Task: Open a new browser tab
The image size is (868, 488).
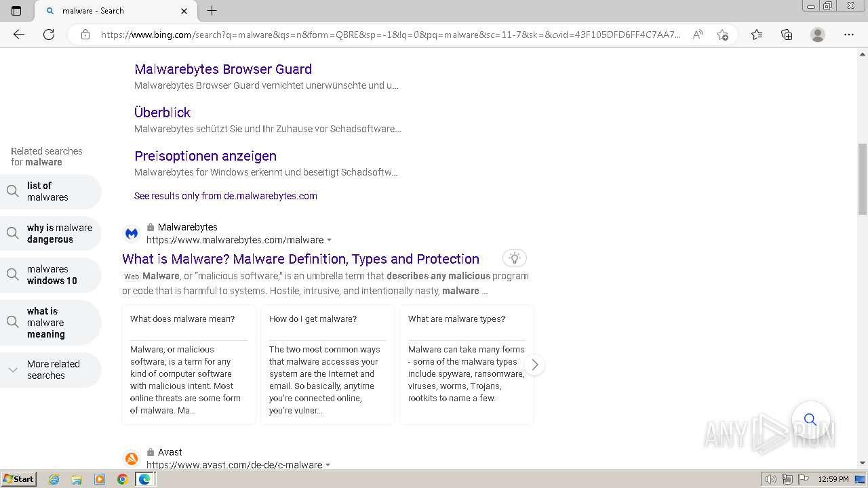Action: [212, 11]
